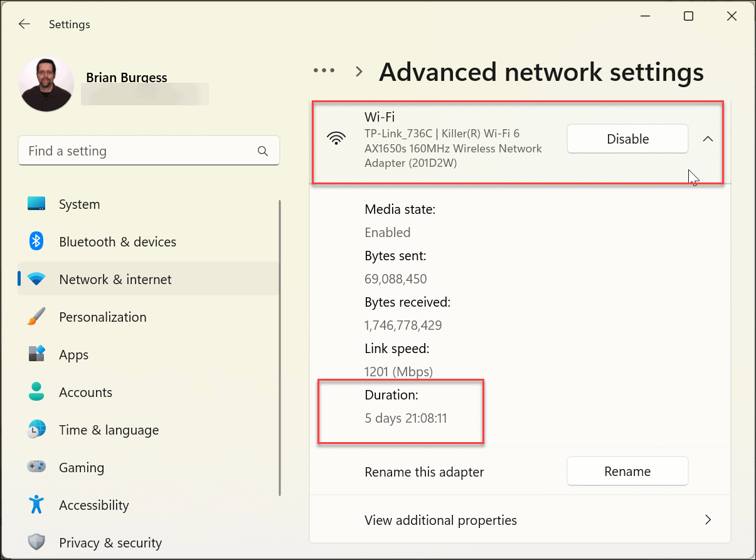Select Time & language from the sidebar
The image size is (756, 560).
coord(108,430)
